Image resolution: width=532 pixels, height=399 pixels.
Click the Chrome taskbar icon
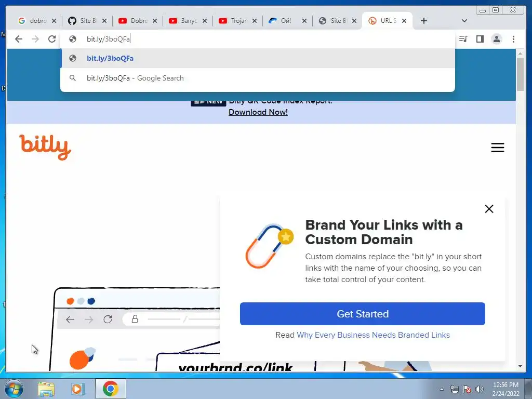pyautogui.click(x=110, y=389)
